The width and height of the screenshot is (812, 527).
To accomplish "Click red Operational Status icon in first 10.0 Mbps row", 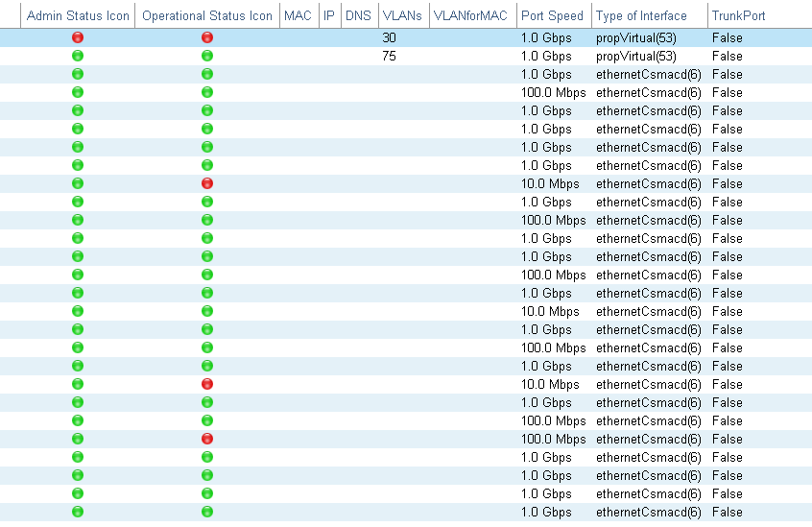I will pos(207,183).
